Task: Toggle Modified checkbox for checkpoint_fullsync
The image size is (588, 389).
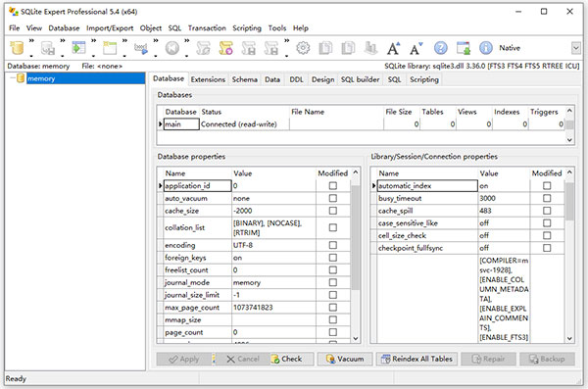Action: pyautogui.click(x=547, y=248)
